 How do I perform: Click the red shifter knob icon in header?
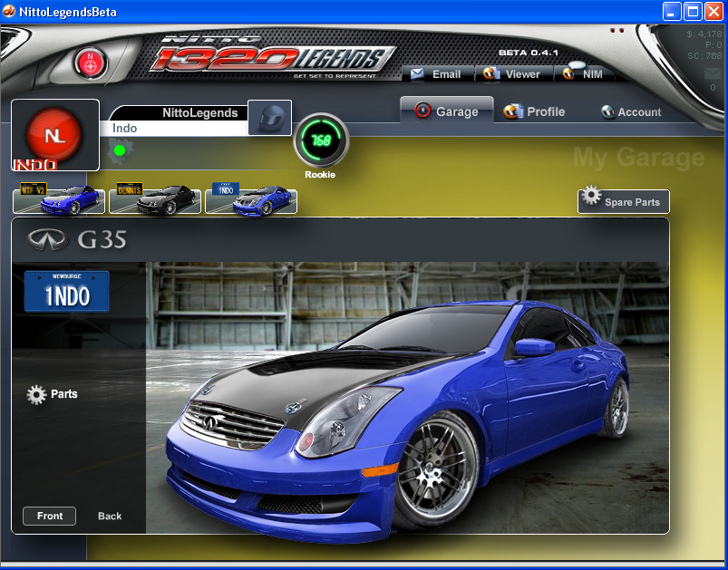click(91, 62)
